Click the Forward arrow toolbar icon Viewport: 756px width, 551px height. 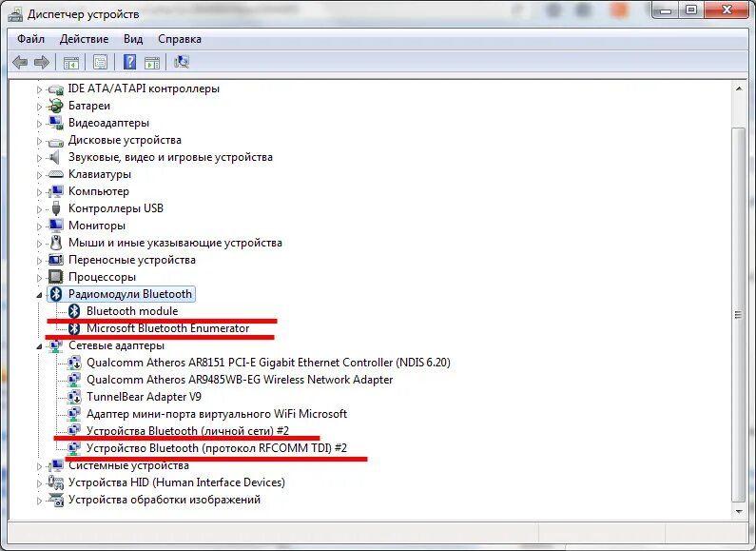coord(42,62)
